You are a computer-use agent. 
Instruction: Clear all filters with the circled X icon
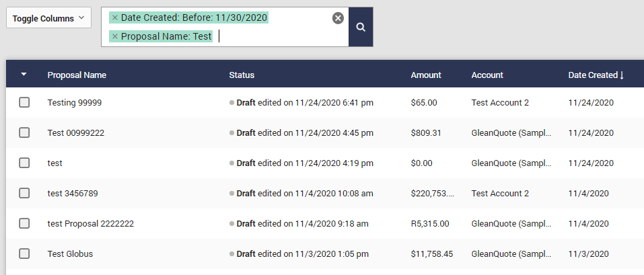tap(338, 18)
